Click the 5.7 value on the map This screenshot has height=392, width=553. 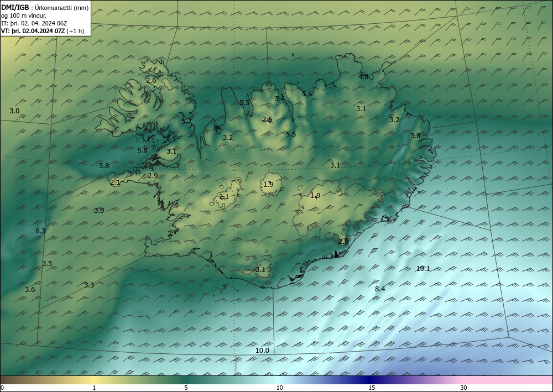186,122
